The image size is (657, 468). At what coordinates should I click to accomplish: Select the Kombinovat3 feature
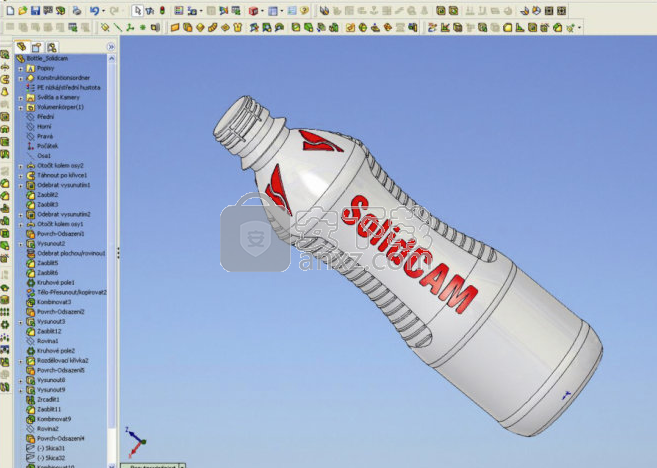click(x=54, y=302)
